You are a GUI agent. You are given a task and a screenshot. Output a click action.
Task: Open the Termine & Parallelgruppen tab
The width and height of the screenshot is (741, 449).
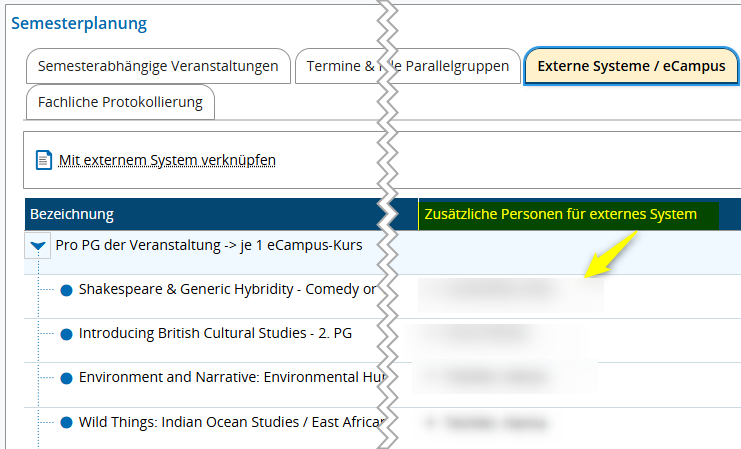coord(407,66)
